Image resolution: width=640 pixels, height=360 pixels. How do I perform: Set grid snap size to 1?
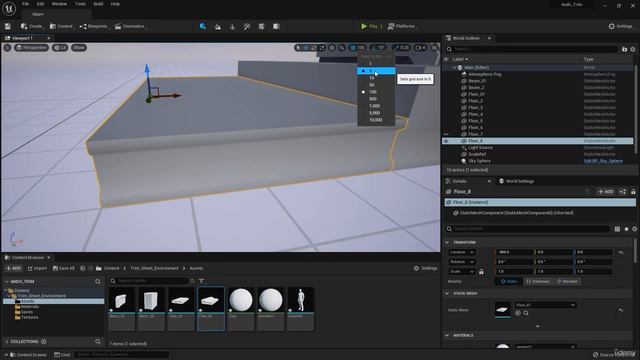(x=376, y=64)
